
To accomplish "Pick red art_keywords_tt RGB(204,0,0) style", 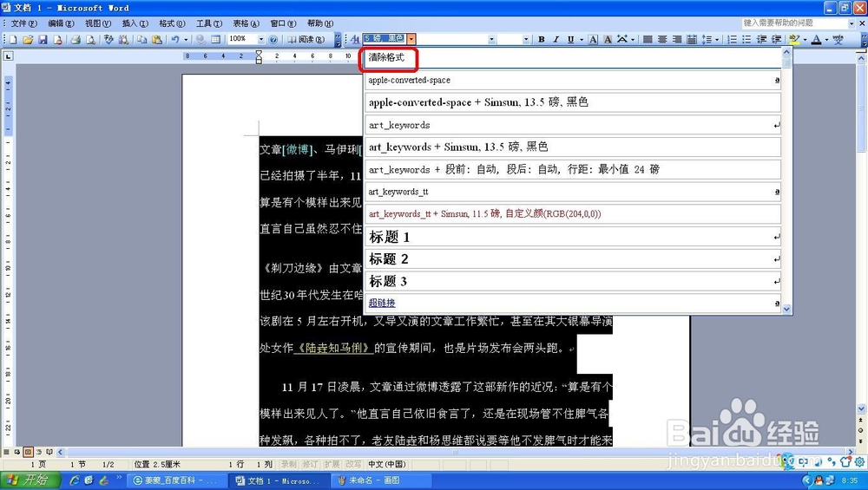I will click(572, 214).
